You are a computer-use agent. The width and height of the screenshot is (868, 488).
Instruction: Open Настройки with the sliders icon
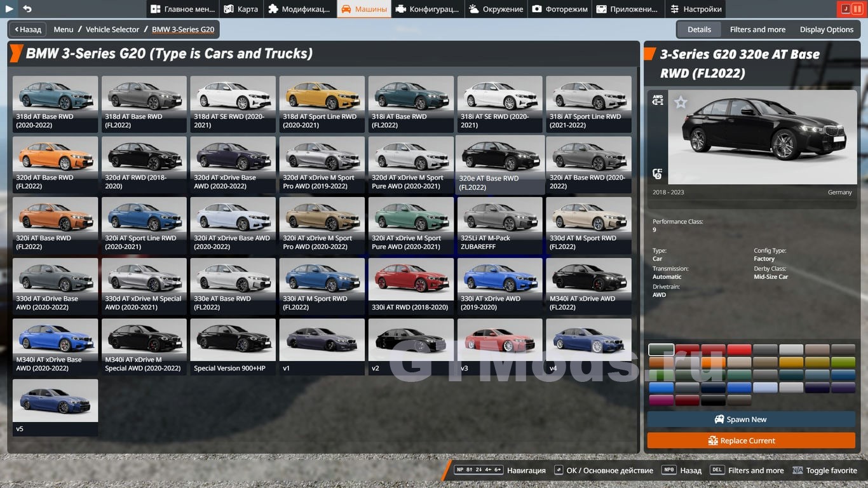[x=696, y=9]
